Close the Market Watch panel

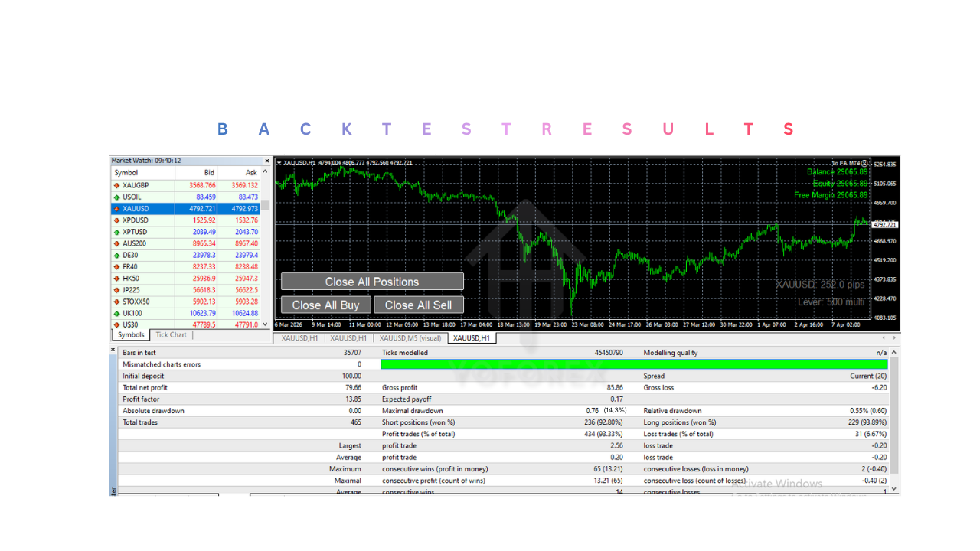(x=267, y=161)
